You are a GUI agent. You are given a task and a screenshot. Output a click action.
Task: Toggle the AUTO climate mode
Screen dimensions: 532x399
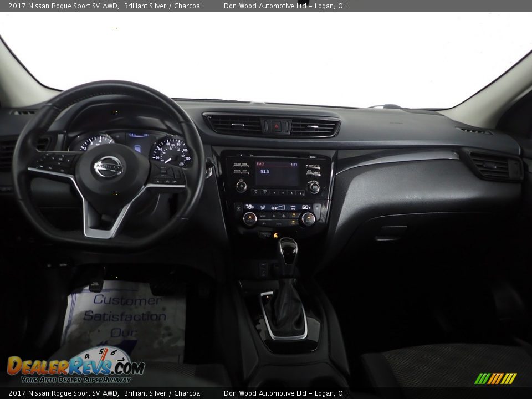[279, 223]
